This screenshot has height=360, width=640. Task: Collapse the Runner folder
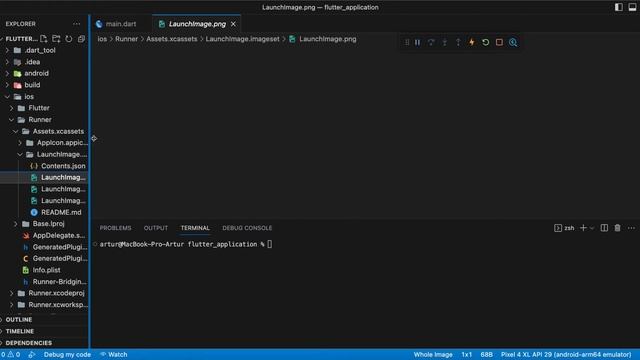point(44,120)
